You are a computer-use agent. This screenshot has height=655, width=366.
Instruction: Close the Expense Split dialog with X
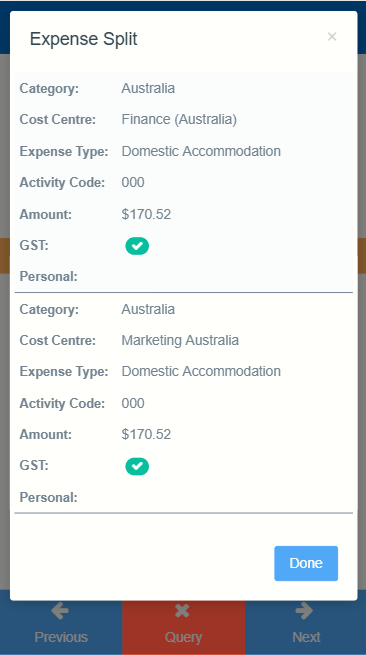coord(332,37)
